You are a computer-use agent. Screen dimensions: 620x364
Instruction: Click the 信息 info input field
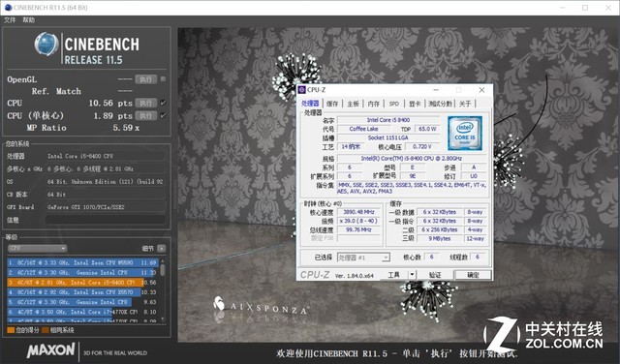click(106, 220)
